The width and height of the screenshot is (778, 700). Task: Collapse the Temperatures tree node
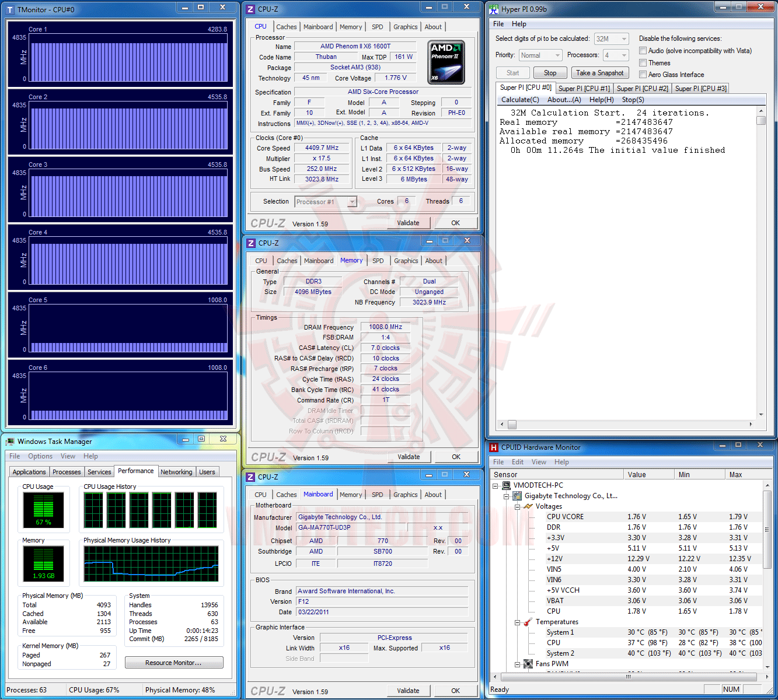click(x=517, y=622)
